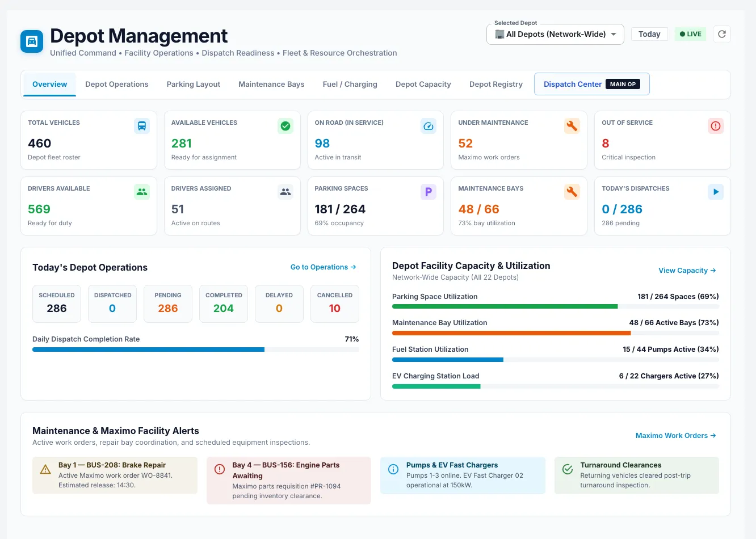Click the alert icon on Out of Service
This screenshot has width=756, height=539.
click(716, 126)
